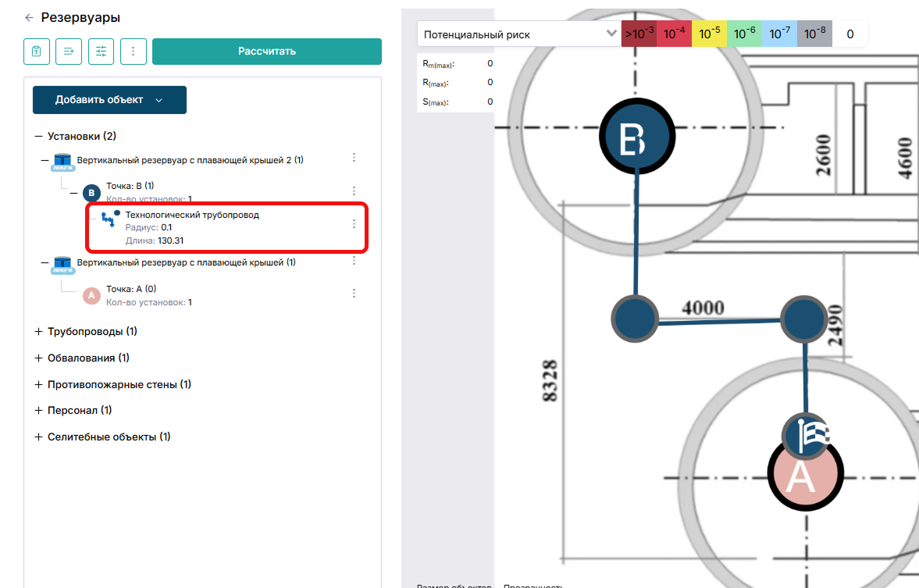Click the light blue 10⁻⁷ legend swatch
This screenshot has width=919, height=588.
point(779,34)
